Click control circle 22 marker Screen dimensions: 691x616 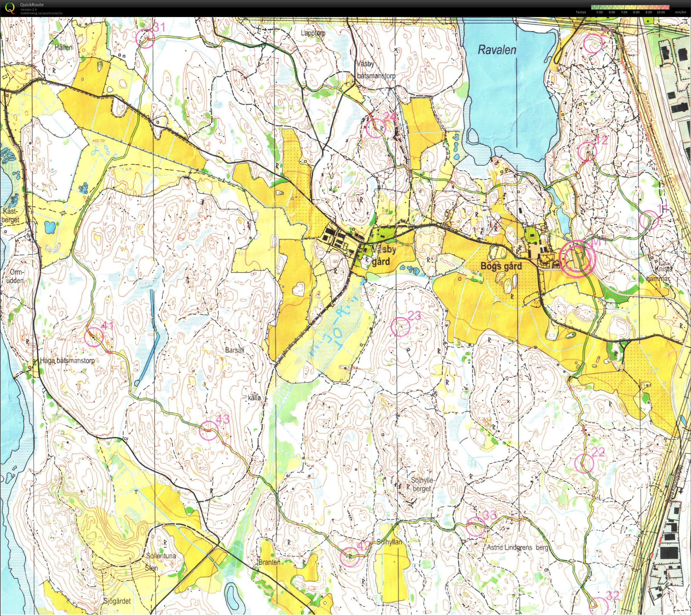[x=584, y=463]
